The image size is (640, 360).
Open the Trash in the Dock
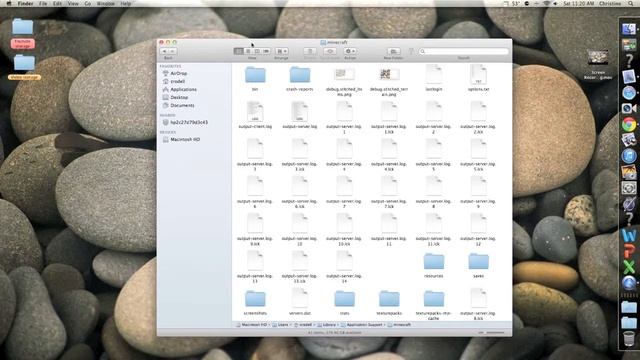click(629, 338)
